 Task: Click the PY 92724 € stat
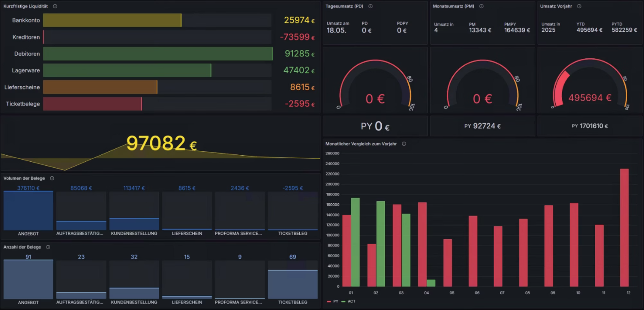483,126
